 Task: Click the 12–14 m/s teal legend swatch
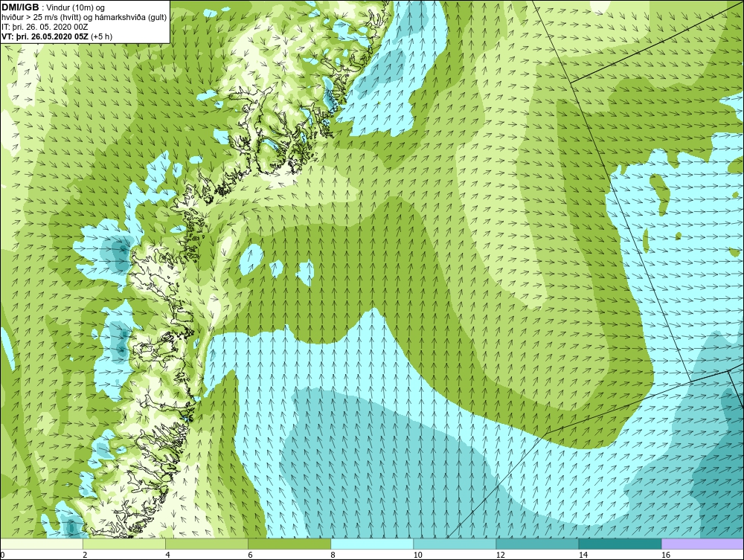(537, 544)
